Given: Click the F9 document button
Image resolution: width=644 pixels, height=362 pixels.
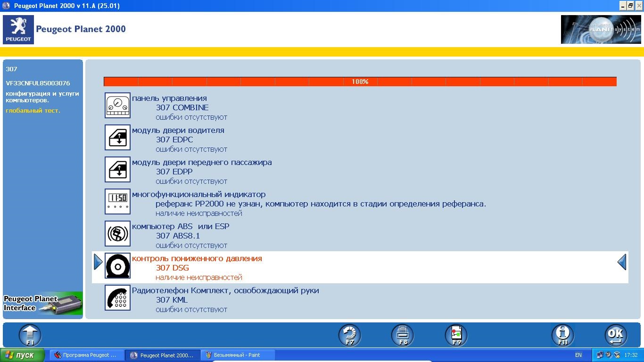Looking at the screenshot, I should pyautogui.click(x=456, y=335).
